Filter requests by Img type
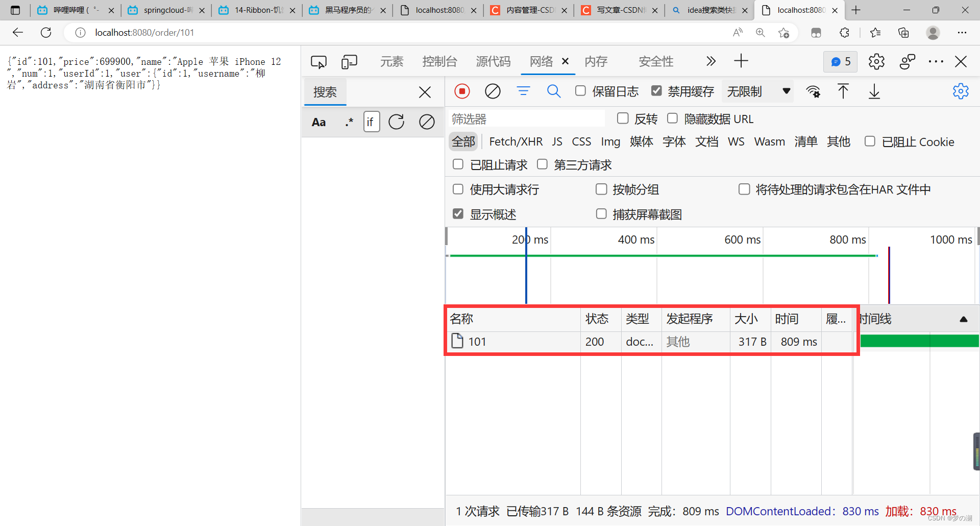 pyautogui.click(x=610, y=141)
